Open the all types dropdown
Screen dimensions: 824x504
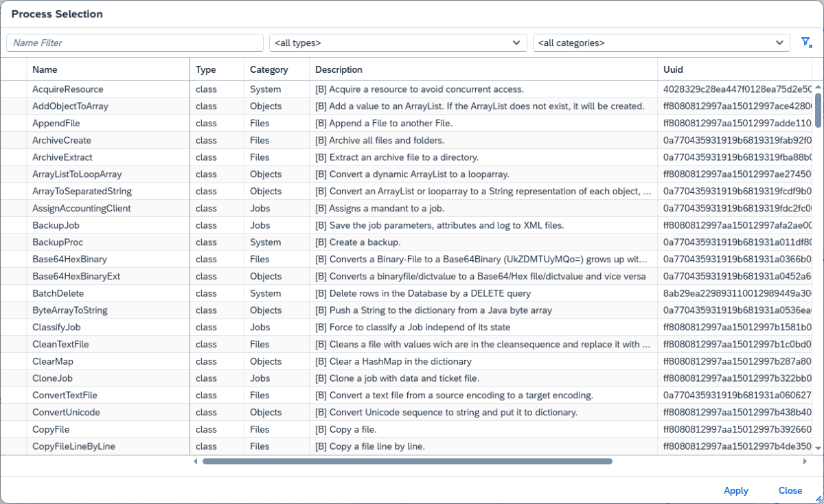coord(398,43)
